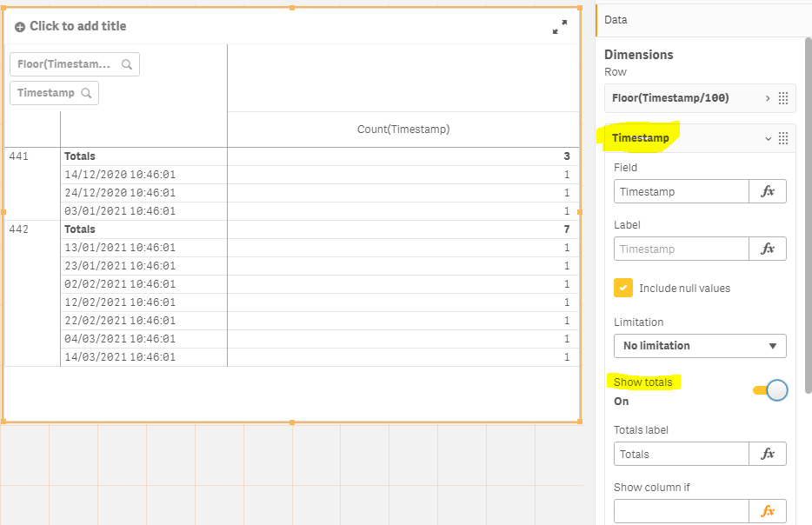Screen dimensions: 812x525
Task: Click 'Click to add title' text
Action: pyautogui.click(x=78, y=27)
